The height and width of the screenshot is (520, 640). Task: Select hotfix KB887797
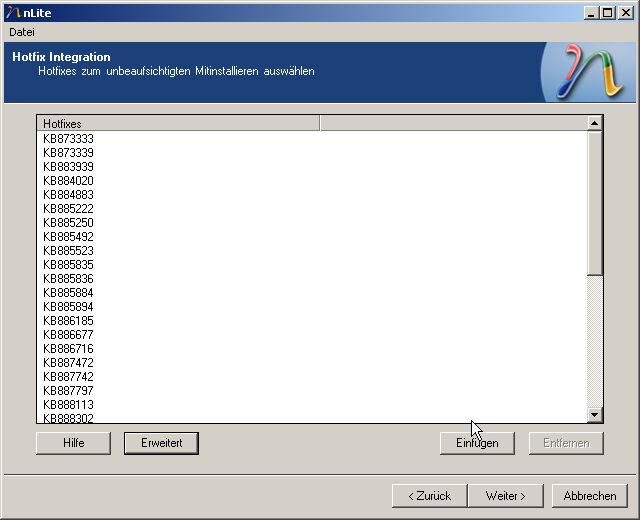point(68,391)
